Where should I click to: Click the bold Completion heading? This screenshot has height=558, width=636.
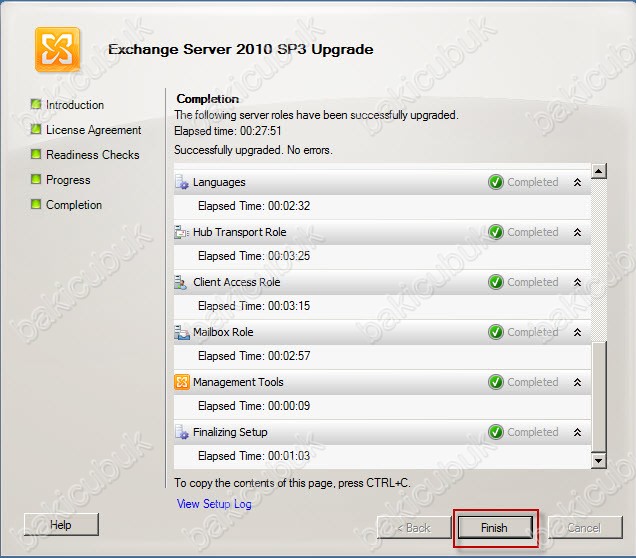coord(208,99)
